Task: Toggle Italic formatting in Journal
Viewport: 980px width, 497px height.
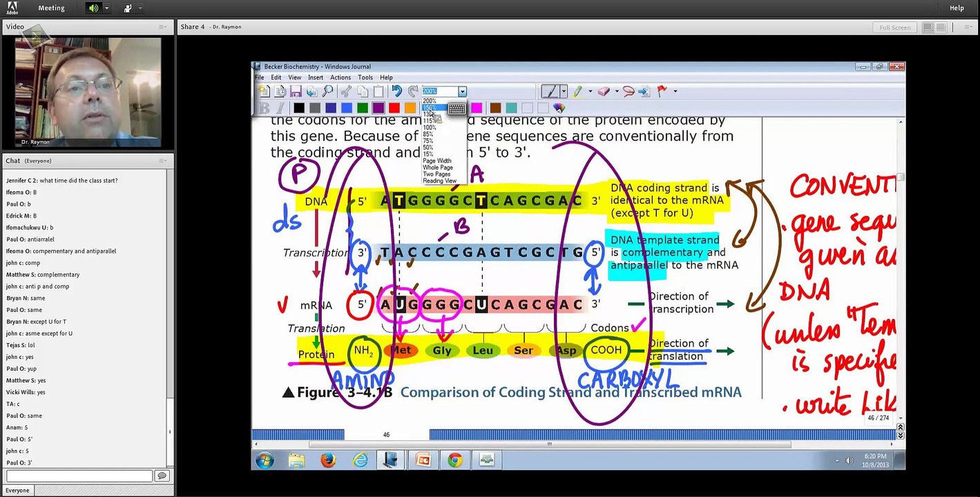Action: pyautogui.click(x=280, y=108)
